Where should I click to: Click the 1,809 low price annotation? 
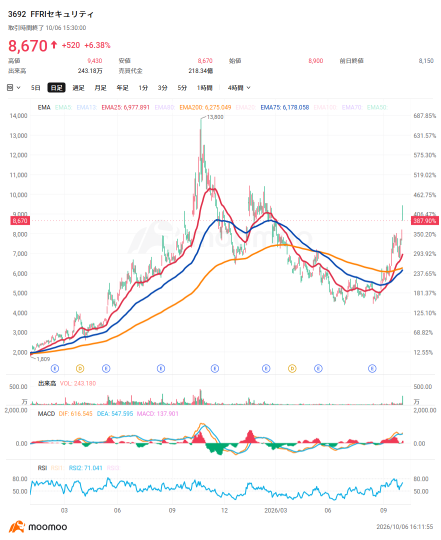coord(43,359)
